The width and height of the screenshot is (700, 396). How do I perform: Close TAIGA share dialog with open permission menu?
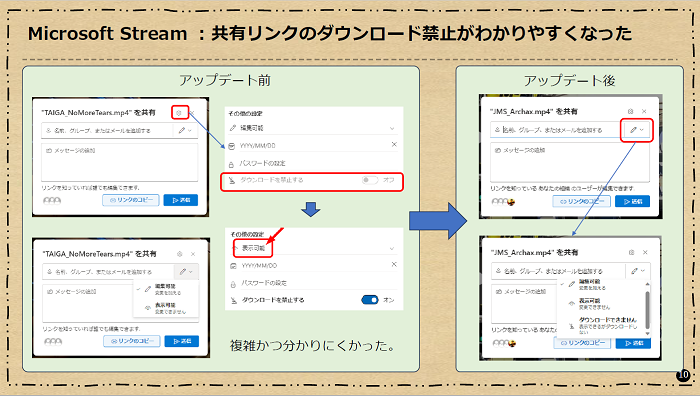[x=193, y=254]
